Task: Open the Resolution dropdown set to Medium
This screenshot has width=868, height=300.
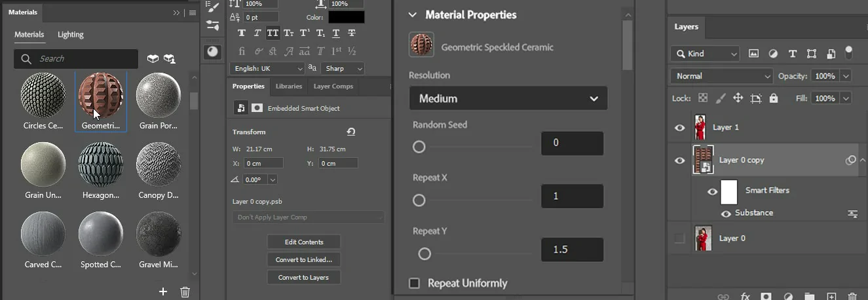Action: 508,98
